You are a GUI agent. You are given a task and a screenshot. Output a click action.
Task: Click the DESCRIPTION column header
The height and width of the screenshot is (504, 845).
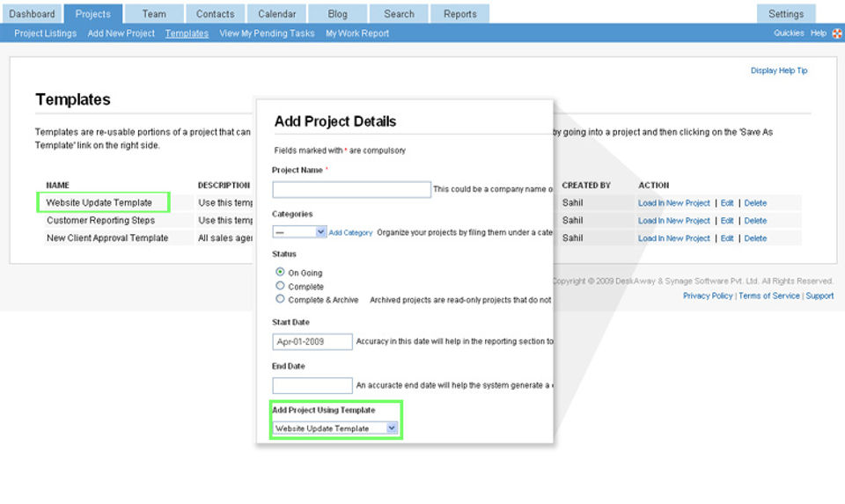tap(224, 186)
